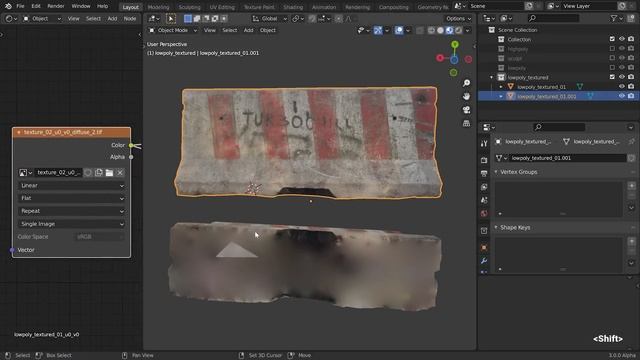Switch to the UV Editing workspace tab
Screen dimensions: 640x360
point(222,7)
